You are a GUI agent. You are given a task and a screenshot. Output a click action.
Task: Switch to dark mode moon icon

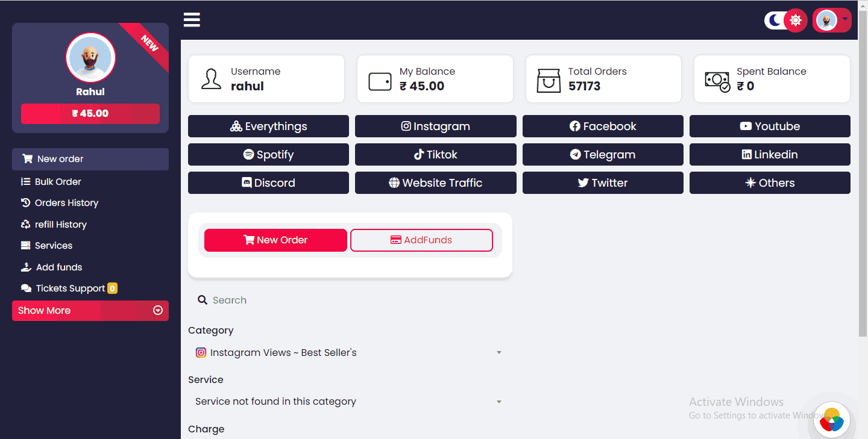775,20
